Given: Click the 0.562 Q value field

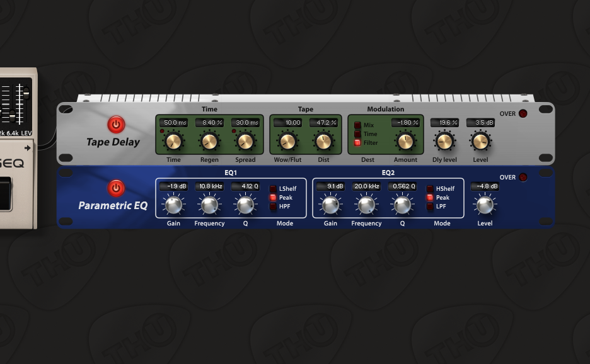Looking at the screenshot, I should coord(402,186).
